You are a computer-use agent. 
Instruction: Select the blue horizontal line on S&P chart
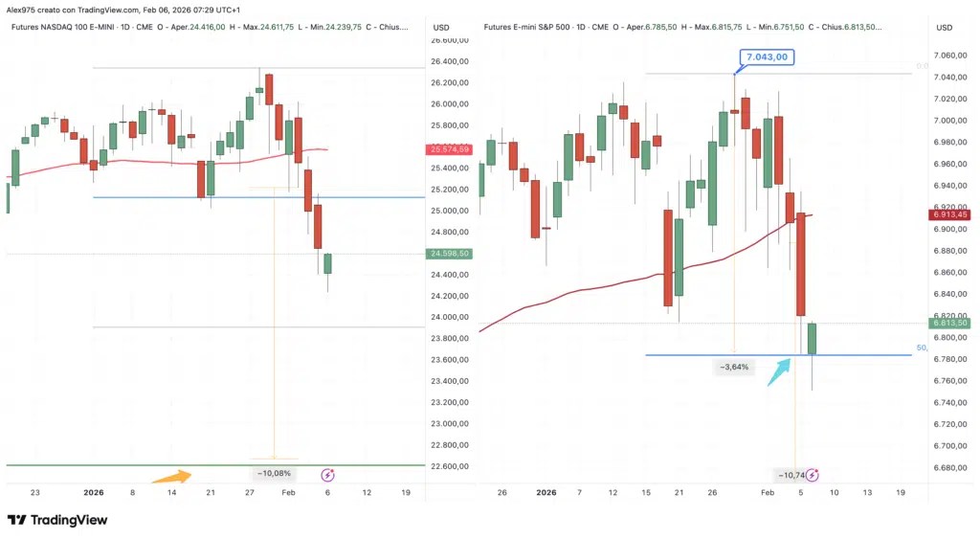click(x=778, y=355)
